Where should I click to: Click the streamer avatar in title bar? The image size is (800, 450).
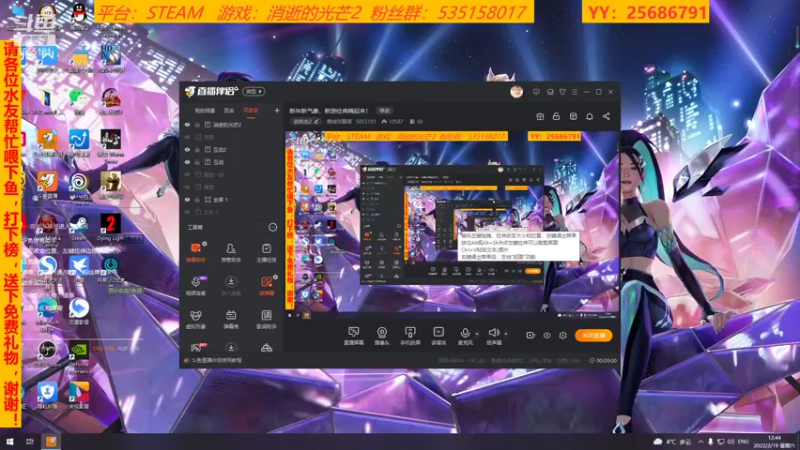pos(516,92)
